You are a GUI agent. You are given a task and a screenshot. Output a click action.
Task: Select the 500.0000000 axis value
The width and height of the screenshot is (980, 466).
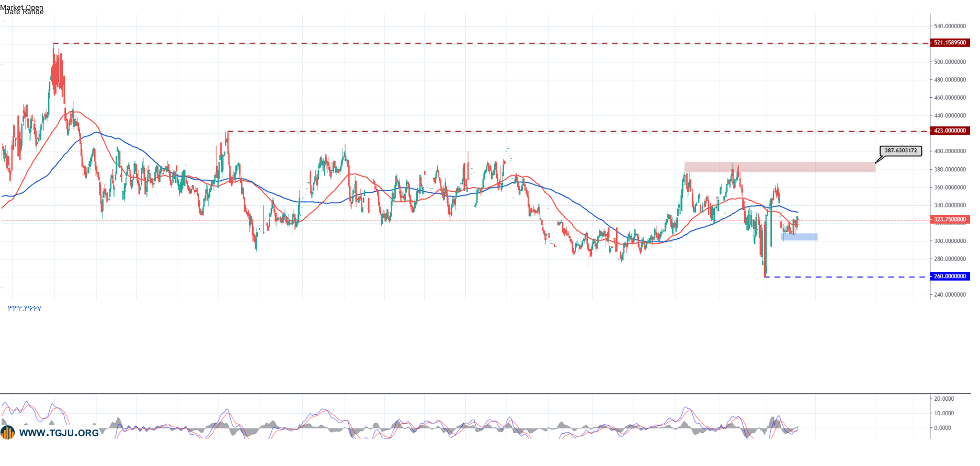[x=950, y=62]
